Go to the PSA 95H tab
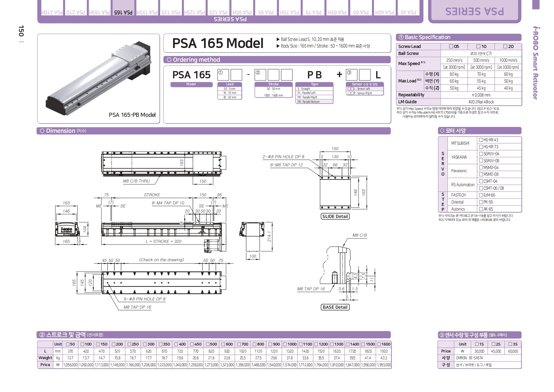Screen dimensions: 554x392 pyautogui.click(x=242, y=8)
